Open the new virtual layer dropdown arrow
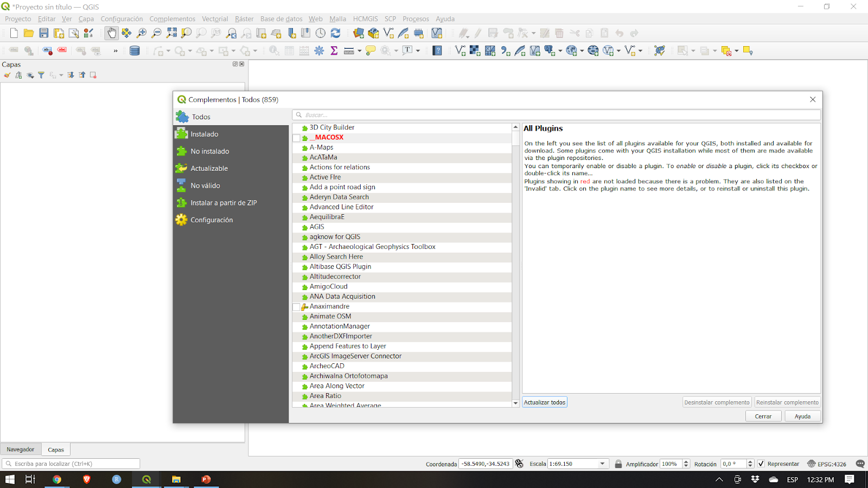 [641, 51]
